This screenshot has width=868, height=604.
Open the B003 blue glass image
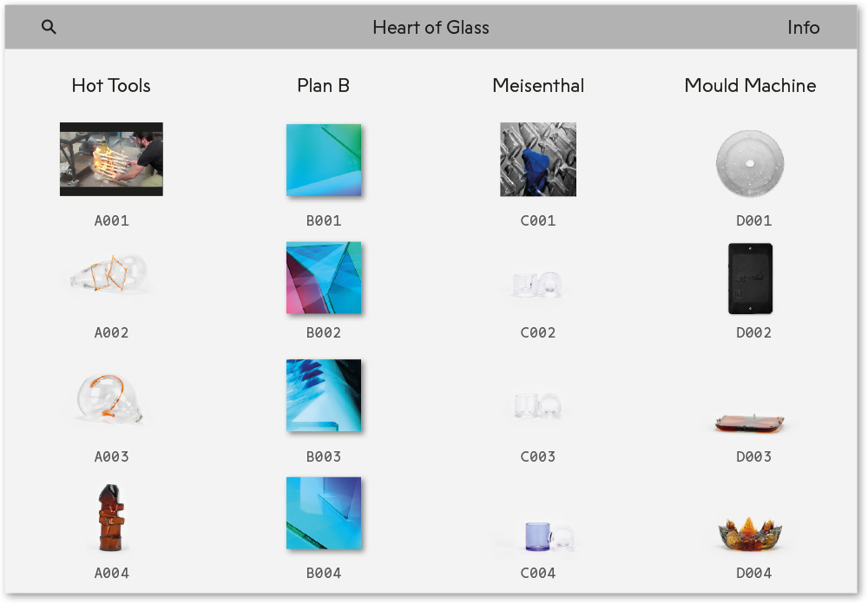[x=324, y=395]
